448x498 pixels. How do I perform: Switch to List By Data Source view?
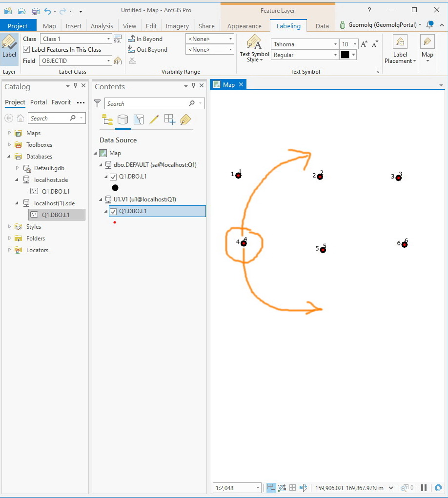(122, 120)
